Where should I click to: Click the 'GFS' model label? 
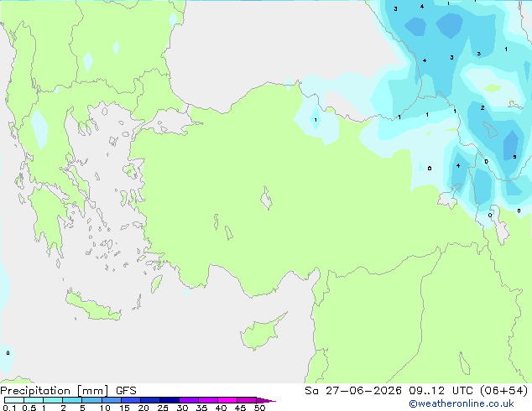pyautogui.click(x=126, y=391)
